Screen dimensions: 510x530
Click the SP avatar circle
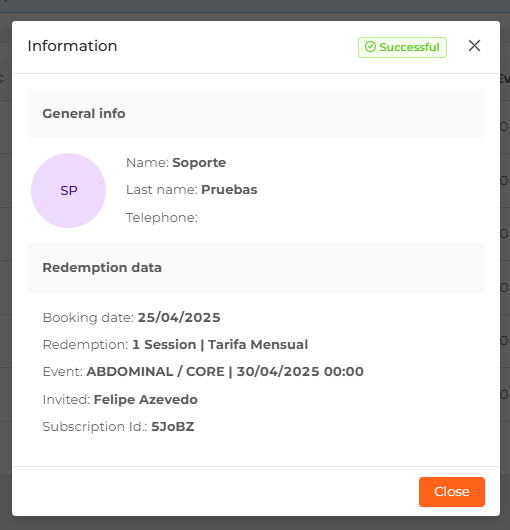(69, 190)
